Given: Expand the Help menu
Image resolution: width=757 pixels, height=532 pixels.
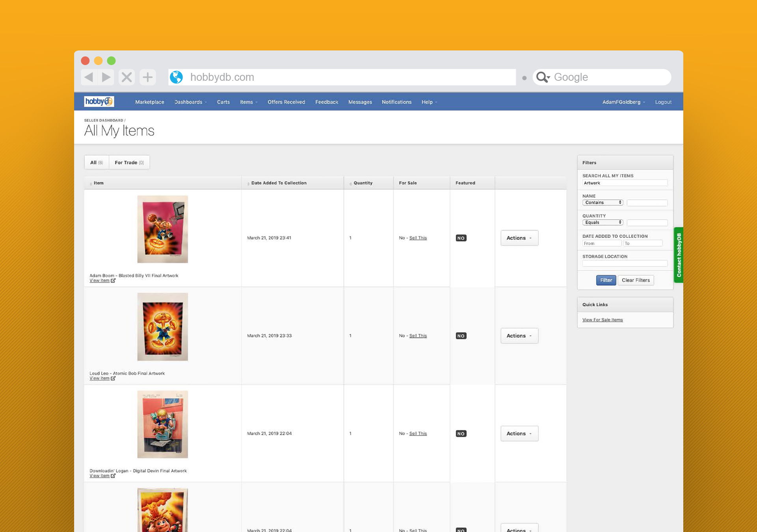Looking at the screenshot, I should coord(429,102).
